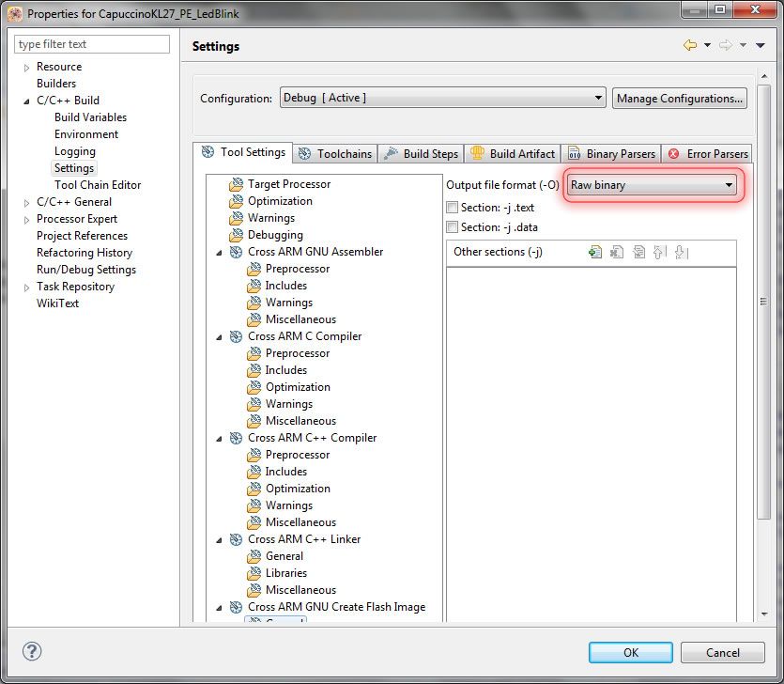Click the Tool Settings tab icon
Viewport: 784px width, 684px height.
208,151
